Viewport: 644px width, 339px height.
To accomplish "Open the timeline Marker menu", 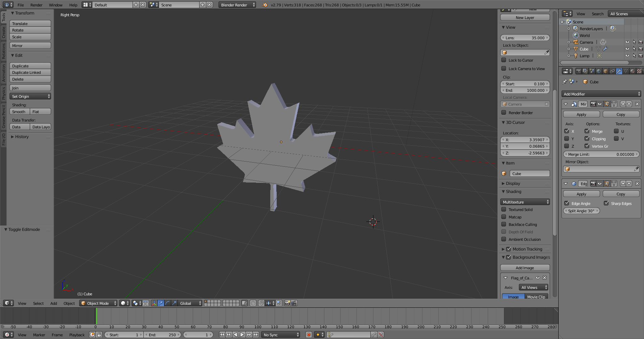I will tap(39, 335).
